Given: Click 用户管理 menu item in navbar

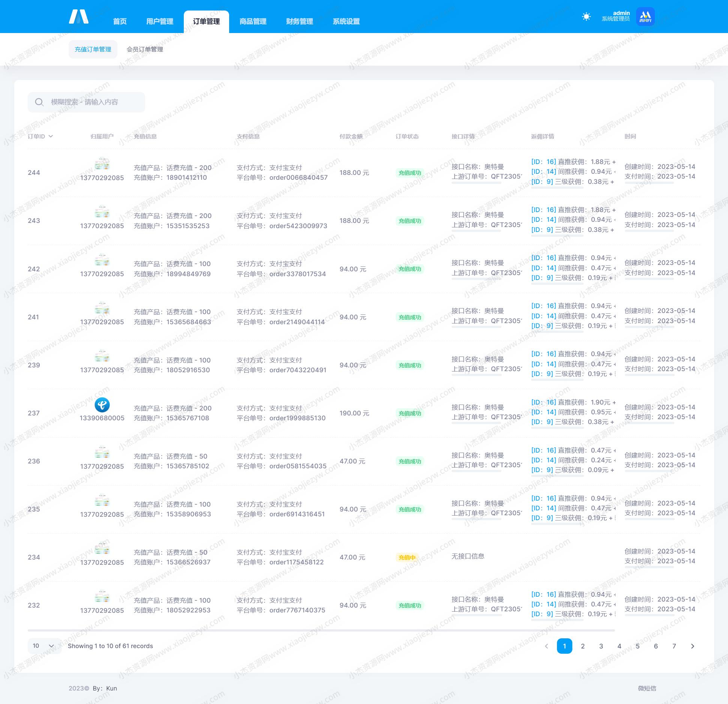Looking at the screenshot, I should pos(159,21).
